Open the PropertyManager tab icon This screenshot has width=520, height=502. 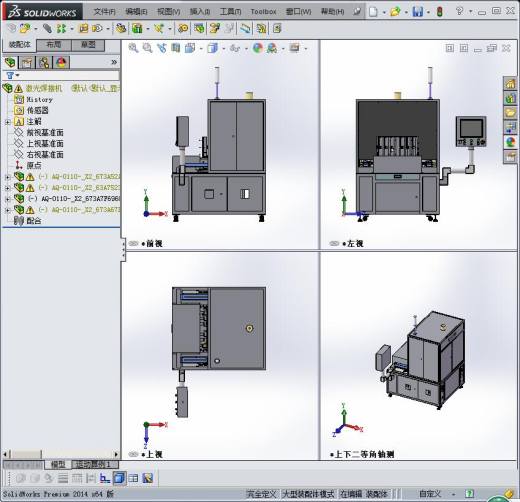point(27,62)
